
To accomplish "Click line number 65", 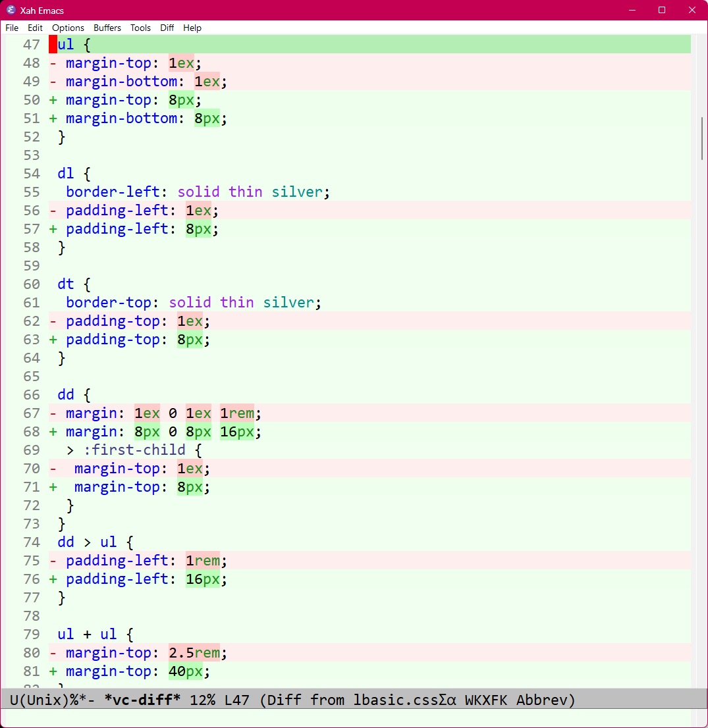I will pos(32,376).
